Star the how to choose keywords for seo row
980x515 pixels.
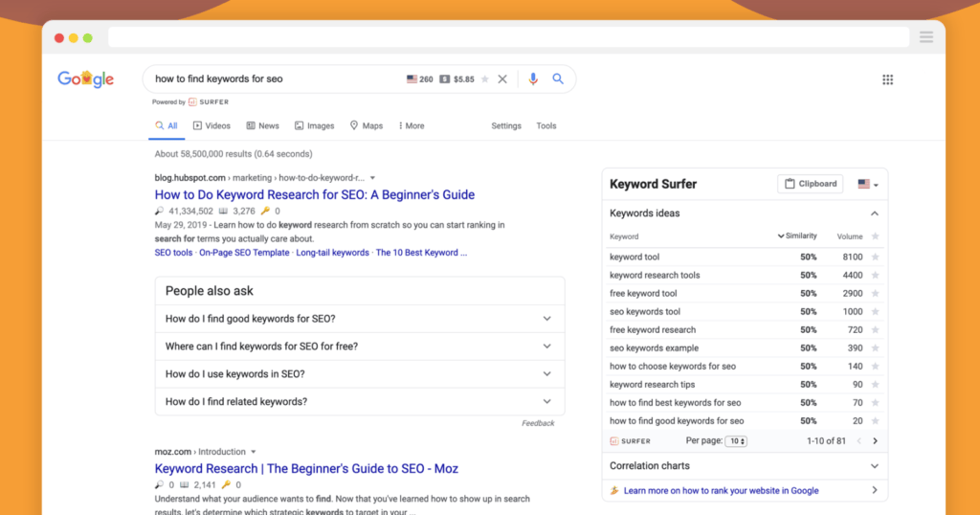click(875, 367)
